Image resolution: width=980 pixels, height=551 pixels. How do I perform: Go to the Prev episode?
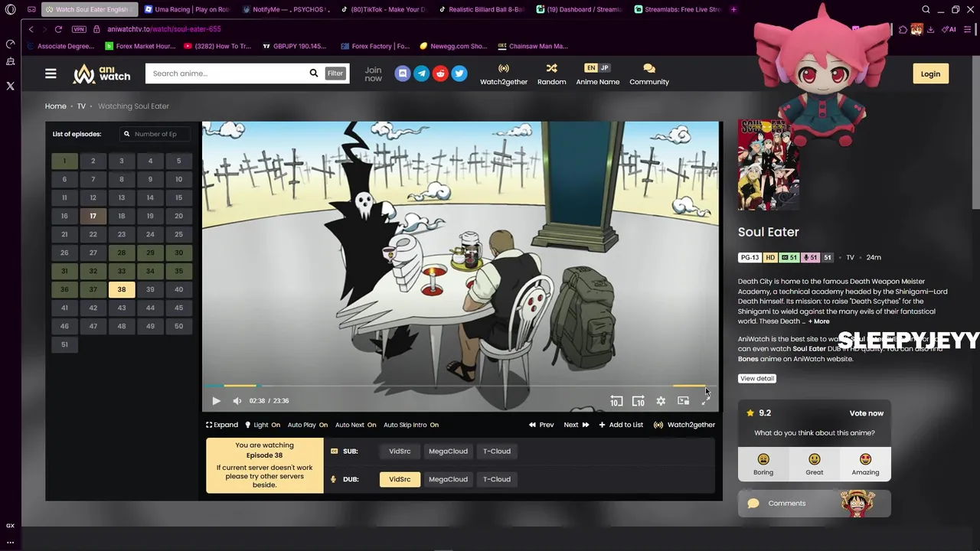click(541, 425)
